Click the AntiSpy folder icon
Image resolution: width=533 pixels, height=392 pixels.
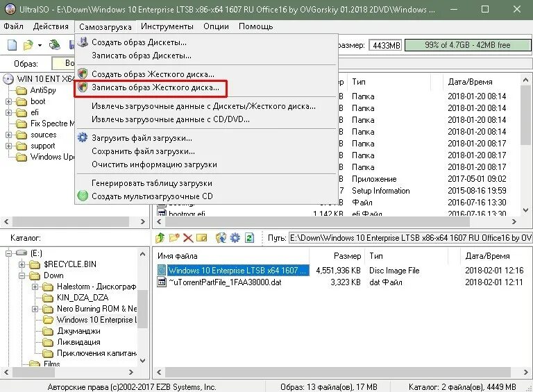point(22,90)
